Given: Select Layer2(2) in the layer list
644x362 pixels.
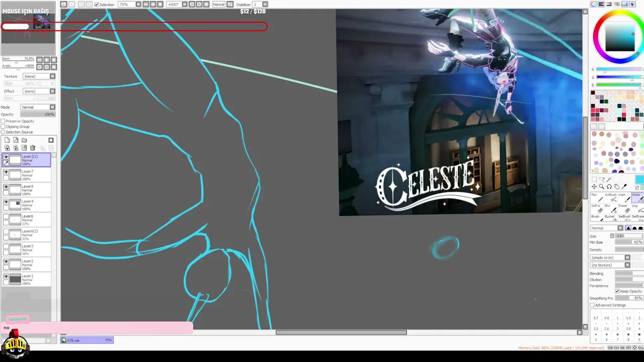Looking at the screenshot, I should pos(27,160).
